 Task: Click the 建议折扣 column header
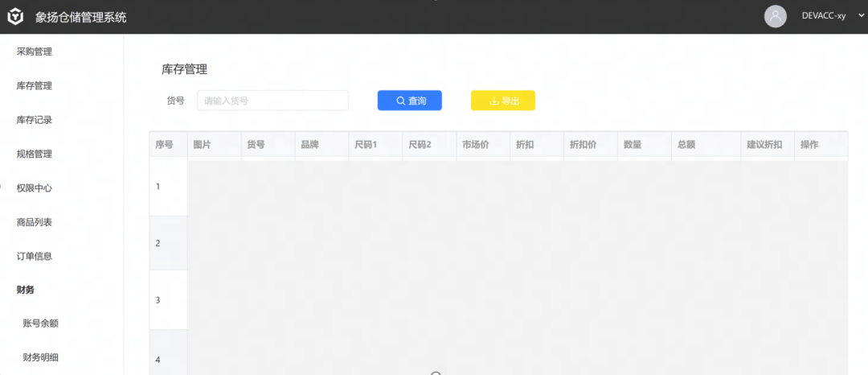click(768, 145)
